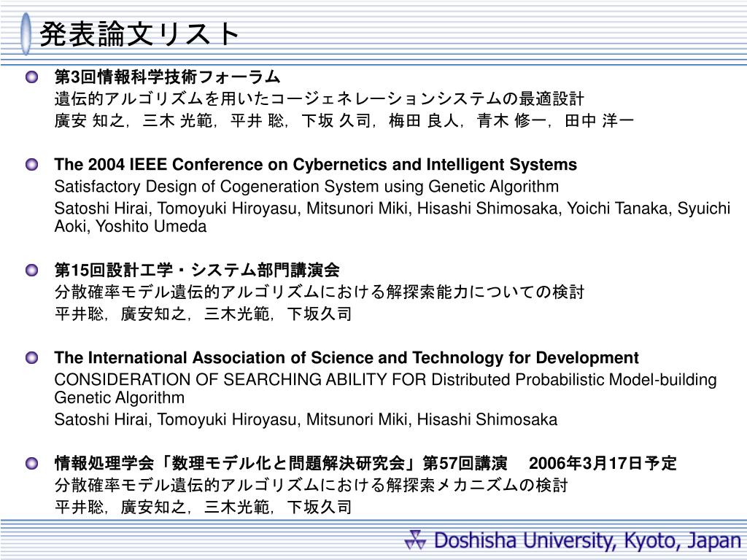Screen dimensions: 747x560
Task: Click the bullet beside The 2004 IEEE Conference
Action: coord(32,165)
